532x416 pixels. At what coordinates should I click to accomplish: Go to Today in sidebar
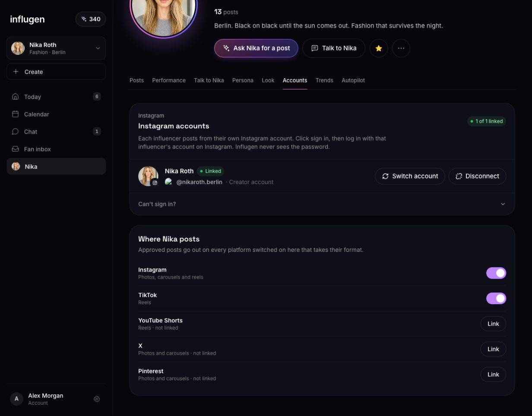tap(56, 97)
